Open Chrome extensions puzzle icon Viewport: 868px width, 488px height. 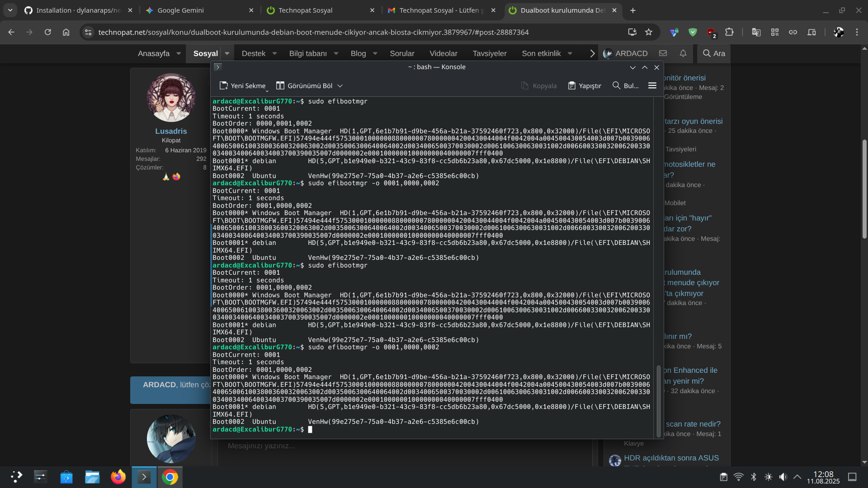[729, 32]
